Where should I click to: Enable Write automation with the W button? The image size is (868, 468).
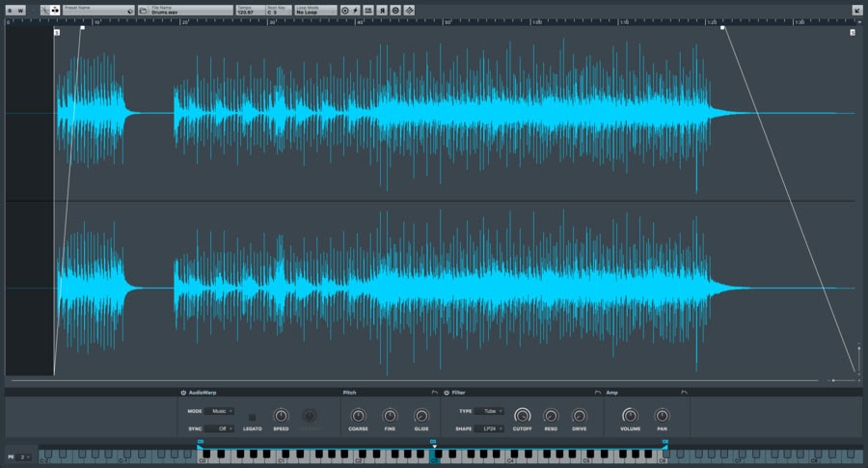coord(20,11)
